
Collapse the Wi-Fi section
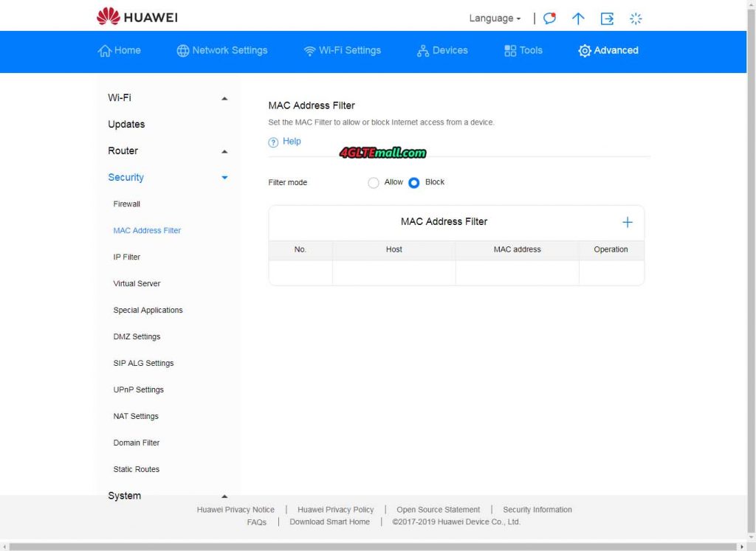point(224,97)
